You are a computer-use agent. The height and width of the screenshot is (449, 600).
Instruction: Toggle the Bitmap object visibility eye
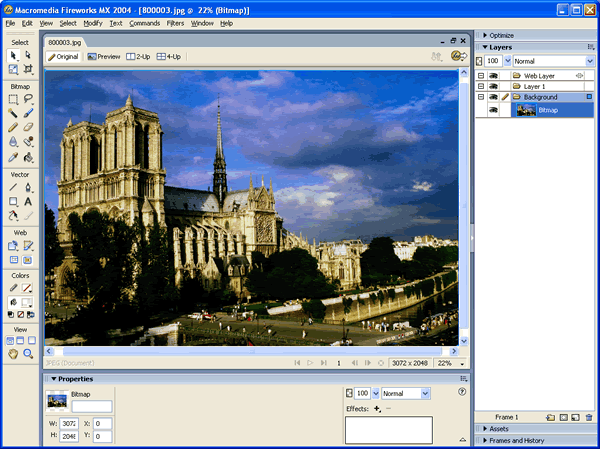coord(493,110)
